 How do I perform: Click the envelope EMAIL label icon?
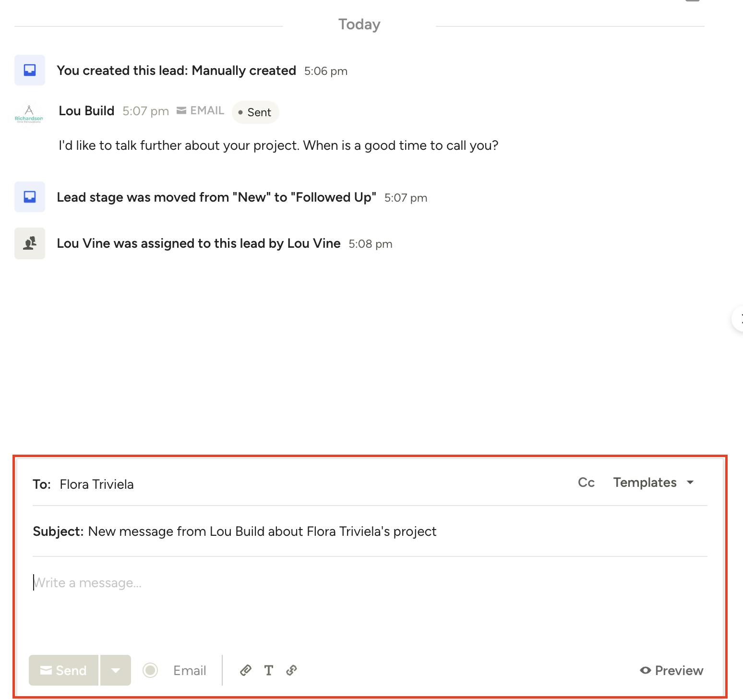(x=181, y=111)
